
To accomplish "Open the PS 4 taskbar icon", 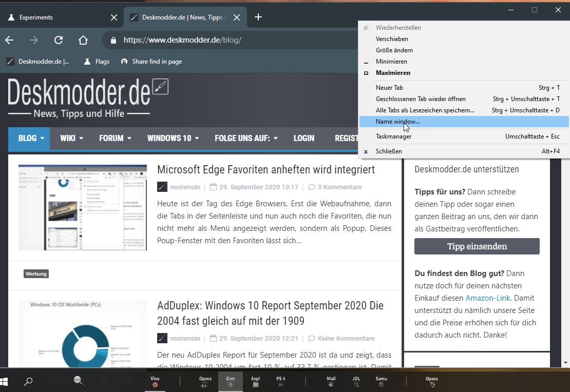I will (x=281, y=381).
